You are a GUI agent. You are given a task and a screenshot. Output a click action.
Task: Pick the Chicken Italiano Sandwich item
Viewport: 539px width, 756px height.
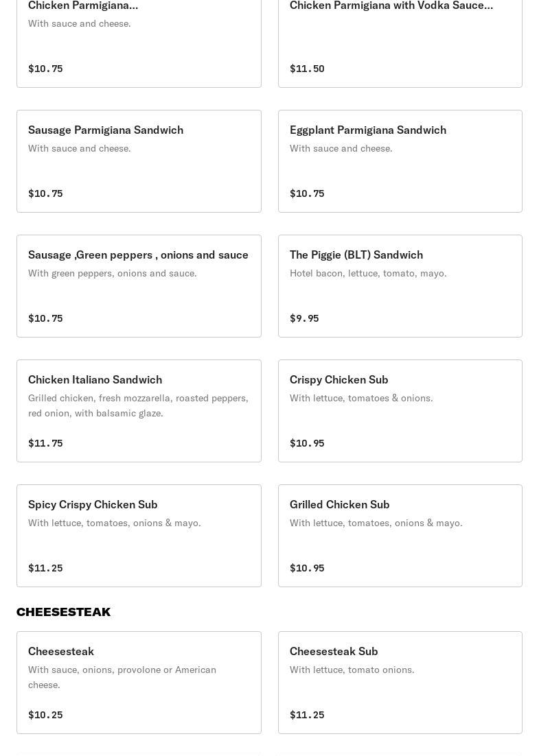tap(139, 411)
